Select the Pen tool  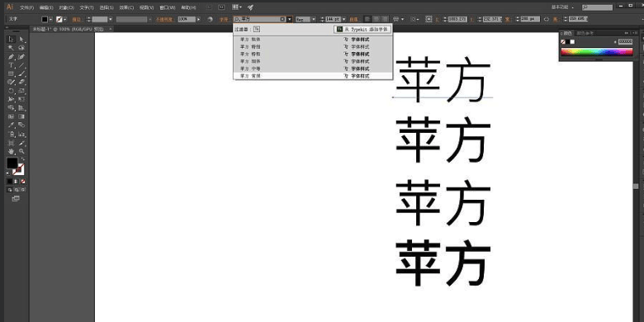click(12, 57)
